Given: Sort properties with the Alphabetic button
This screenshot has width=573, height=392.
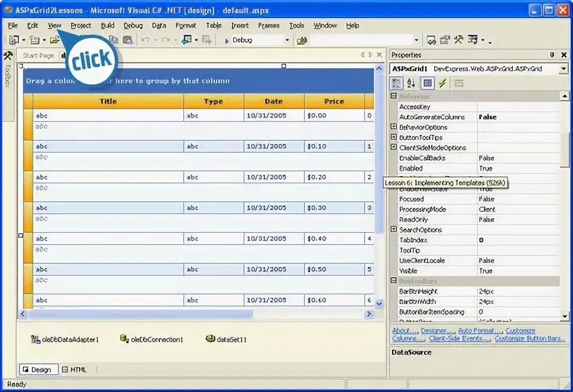Looking at the screenshot, I should pyautogui.click(x=411, y=83).
